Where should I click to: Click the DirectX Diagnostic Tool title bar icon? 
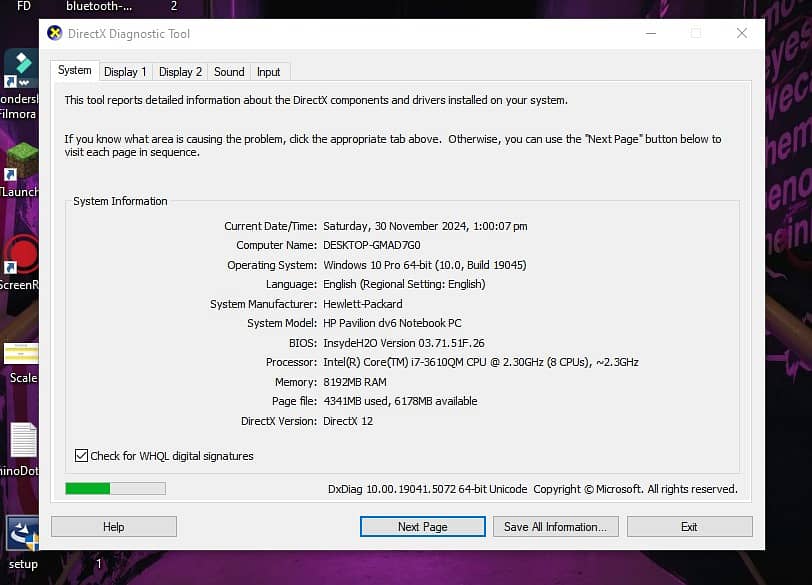54,34
